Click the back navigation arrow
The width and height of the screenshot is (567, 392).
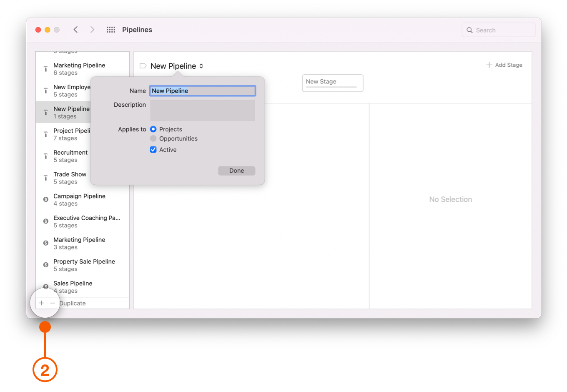tap(75, 30)
